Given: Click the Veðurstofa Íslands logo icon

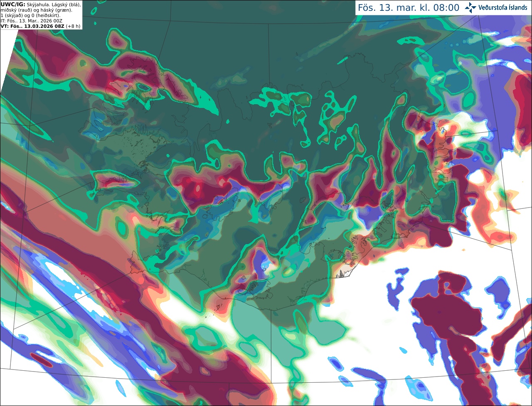Looking at the screenshot, I should 470,7.
